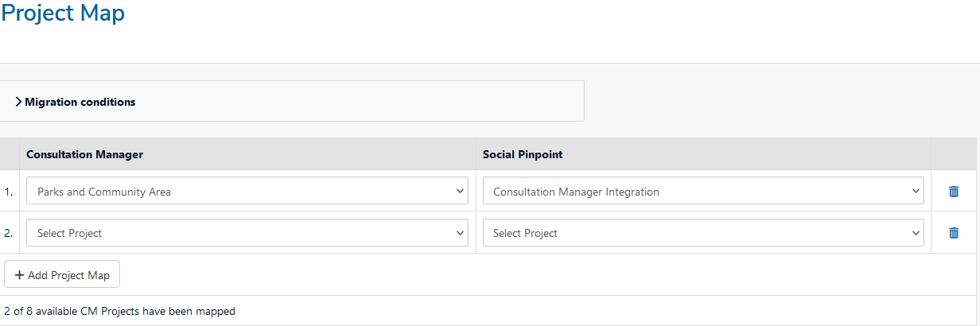Screen dimensions: 980x326
Task: Expand the Migration conditions chevron
Action: [18, 102]
